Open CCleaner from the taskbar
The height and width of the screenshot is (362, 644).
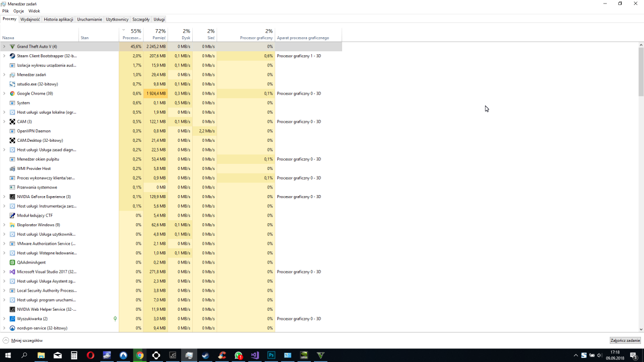coord(222,355)
